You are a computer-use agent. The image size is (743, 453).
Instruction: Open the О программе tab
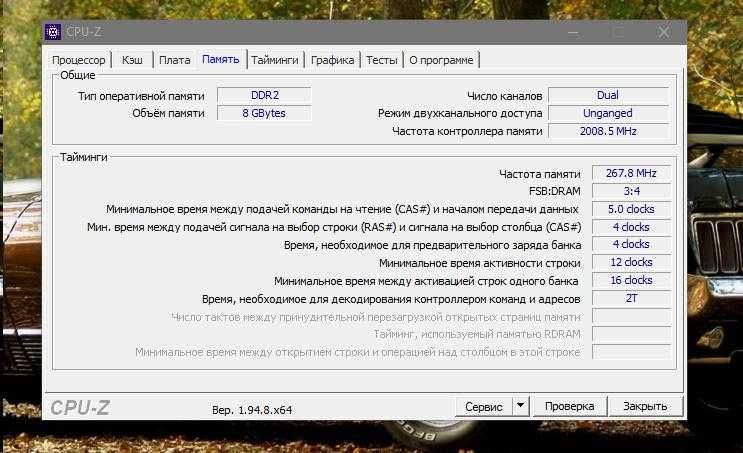pyautogui.click(x=441, y=60)
